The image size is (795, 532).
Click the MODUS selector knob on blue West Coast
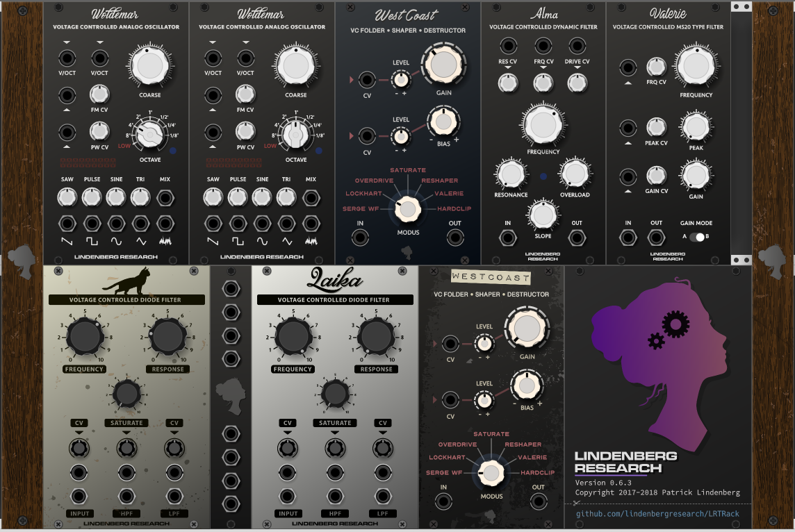(408, 209)
